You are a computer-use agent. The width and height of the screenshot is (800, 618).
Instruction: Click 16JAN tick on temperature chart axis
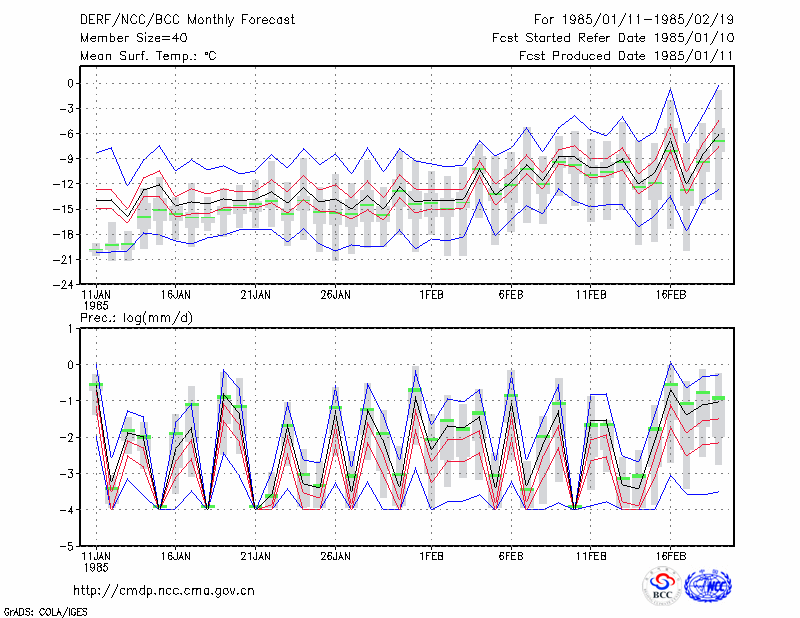(176, 295)
